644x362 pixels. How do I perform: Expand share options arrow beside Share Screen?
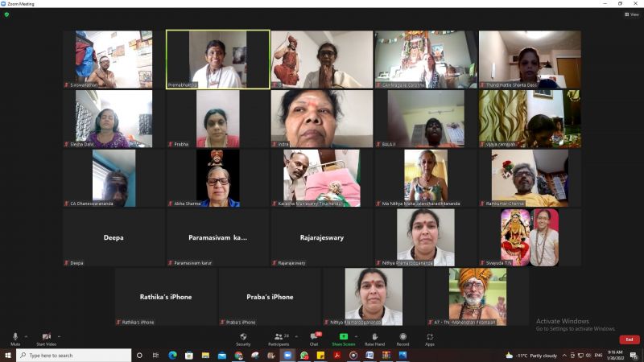[x=356, y=336]
